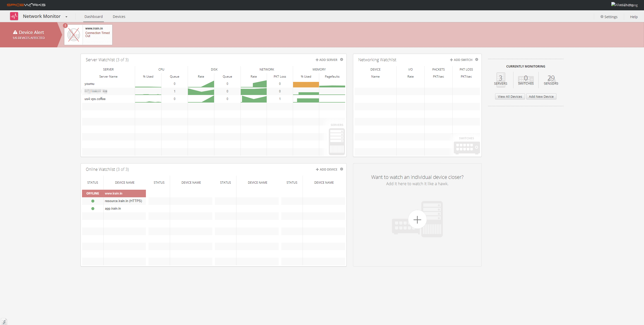Screen dimensions: 644x325
Task: Click the Spiceworks logo
Action: pos(26,5)
